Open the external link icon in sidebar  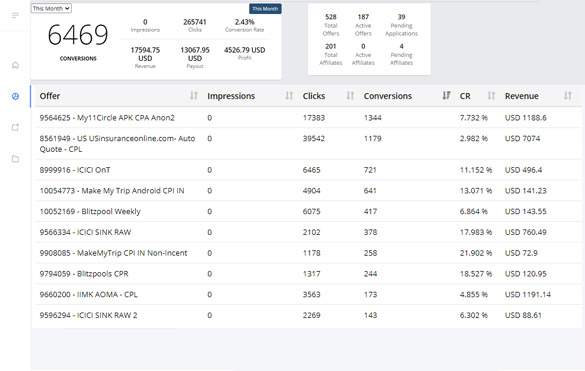[x=15, y=127]
